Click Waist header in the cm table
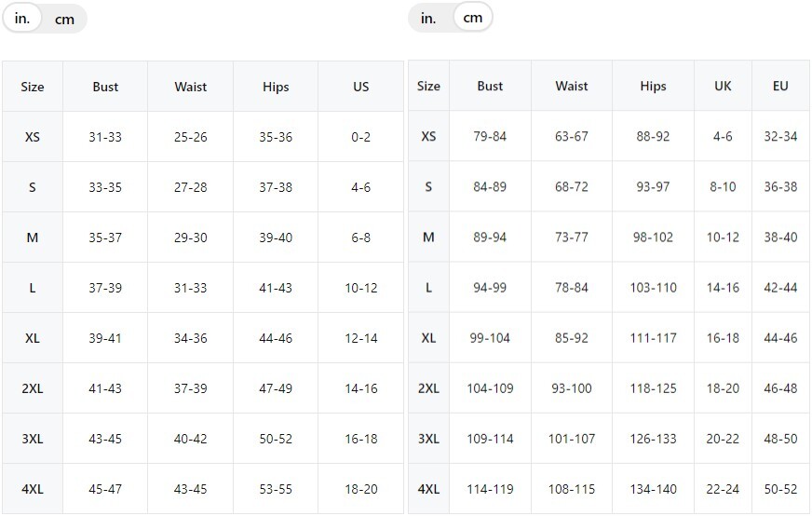Image resolution: width=812 pixels, height=516 pixels. pos(572,86)
